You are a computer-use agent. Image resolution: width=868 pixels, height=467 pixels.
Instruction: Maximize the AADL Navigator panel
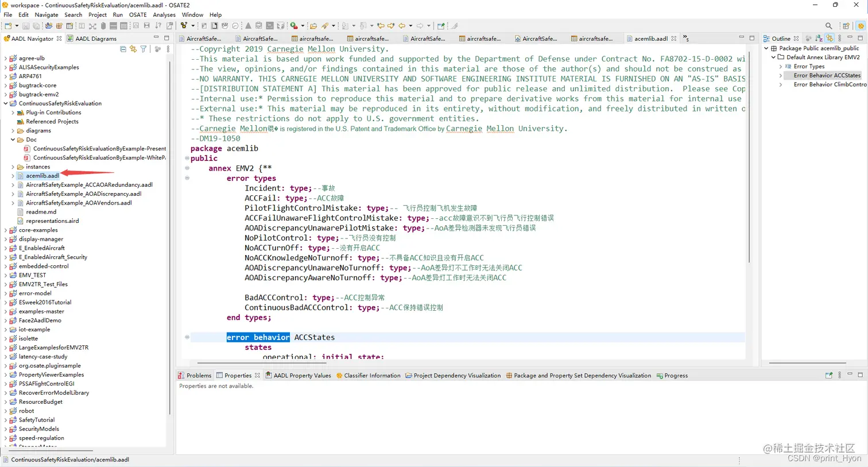tap(166, 38)
